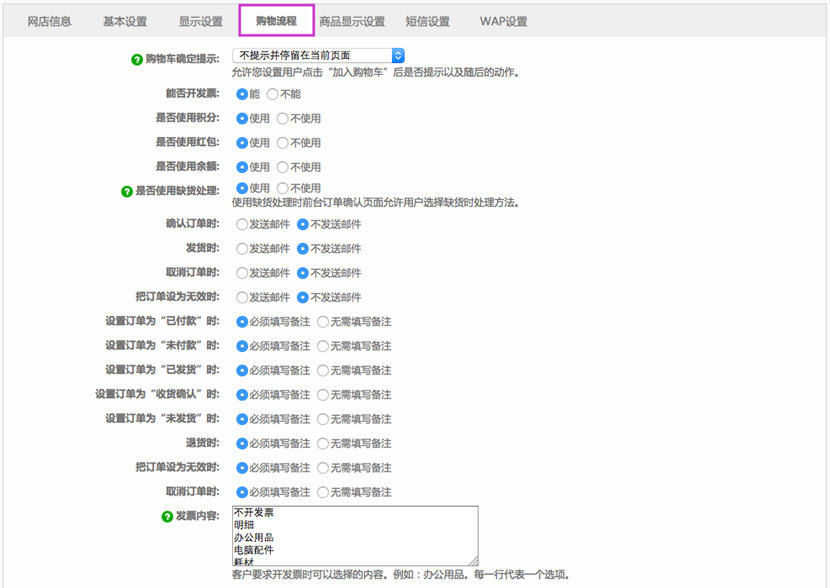
Task: Click the 不开发票 line in invoice content
Action: pyautogui.click(x=254, y=512)
